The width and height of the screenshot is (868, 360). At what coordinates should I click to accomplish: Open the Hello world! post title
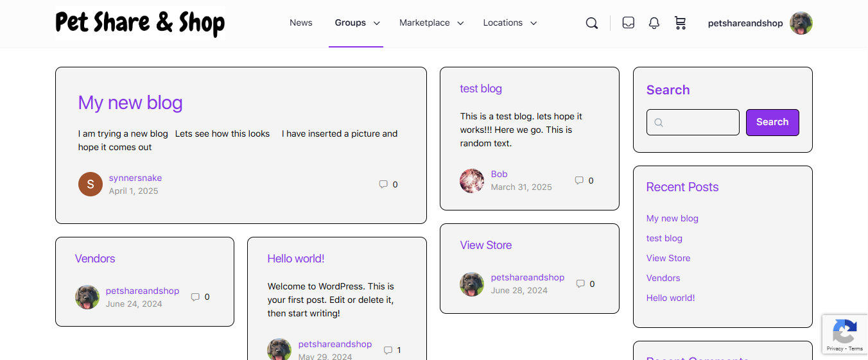[x=296, y=259]
